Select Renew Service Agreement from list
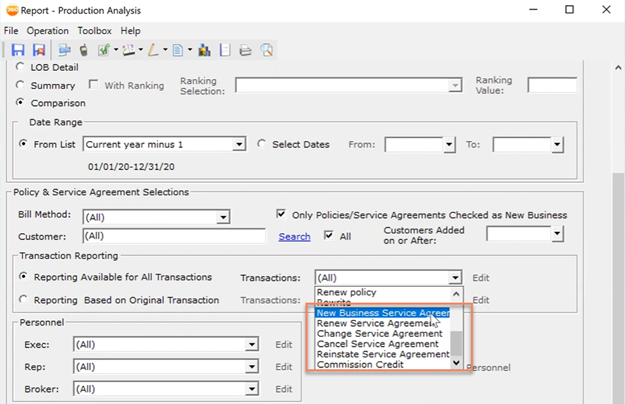Screen dimensions: 625x404 click(x=374, y=323)
